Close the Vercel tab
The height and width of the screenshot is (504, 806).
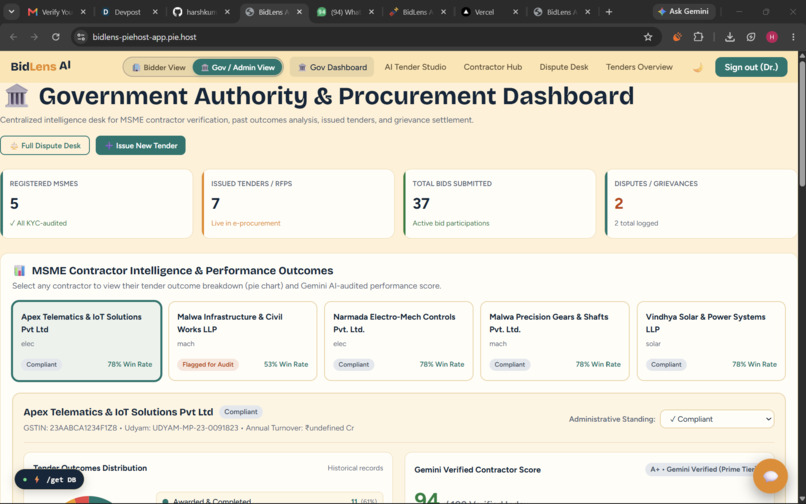click(515, 12)
